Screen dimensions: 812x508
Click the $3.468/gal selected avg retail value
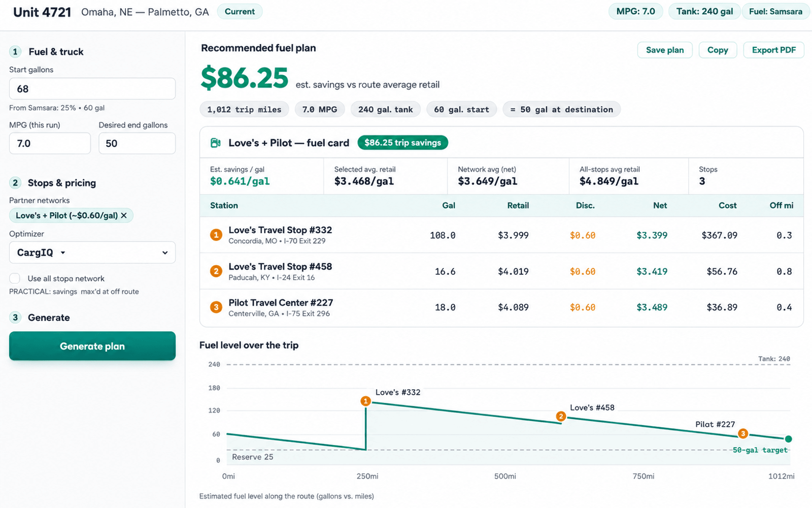coord(364,181)
